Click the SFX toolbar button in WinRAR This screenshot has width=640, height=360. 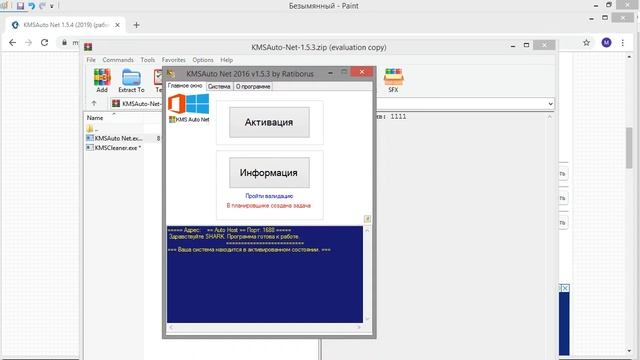pyautogui.click(x=393, y=80)
